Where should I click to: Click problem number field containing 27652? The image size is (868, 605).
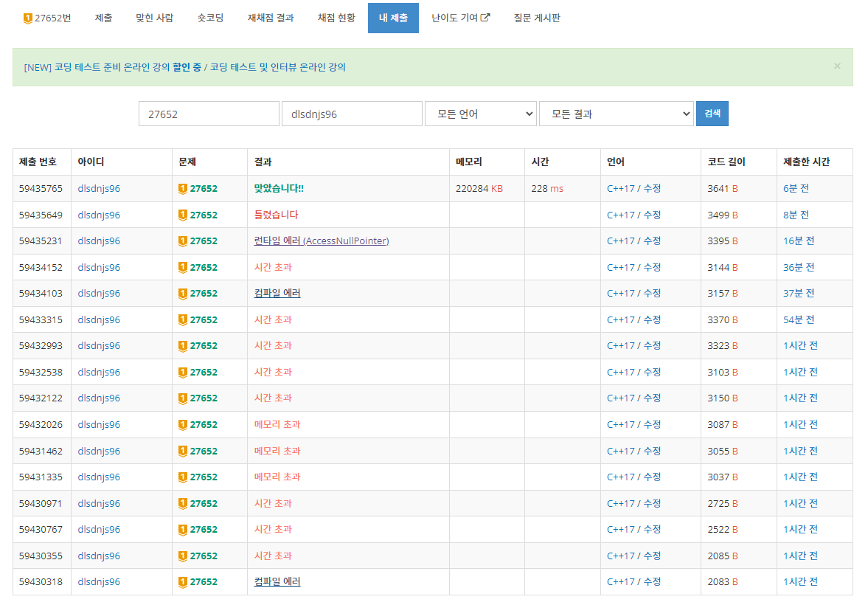[x=209, y=114]
